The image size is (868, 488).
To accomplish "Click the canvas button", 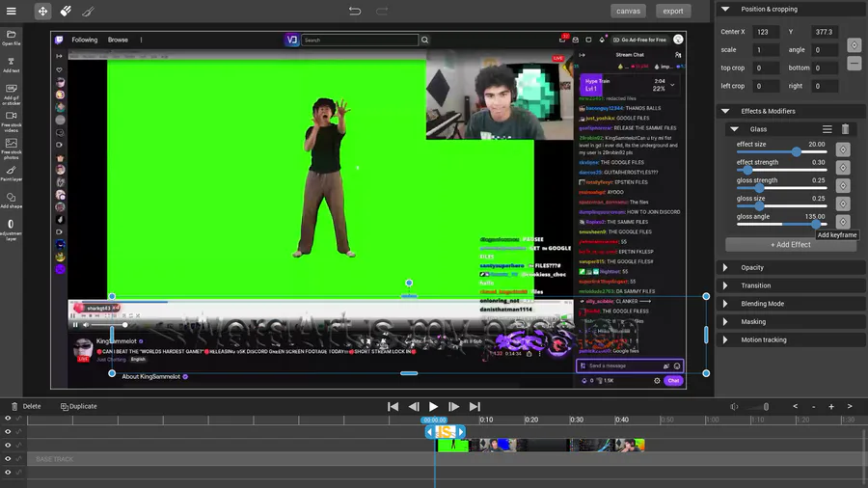I will [628, 11].
